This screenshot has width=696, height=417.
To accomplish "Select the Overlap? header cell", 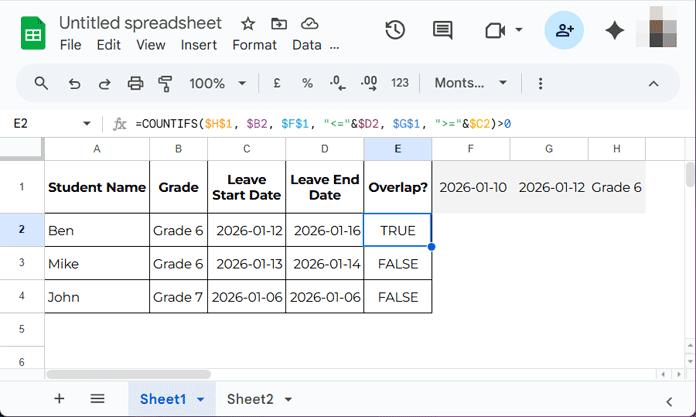I will point(398,187).
